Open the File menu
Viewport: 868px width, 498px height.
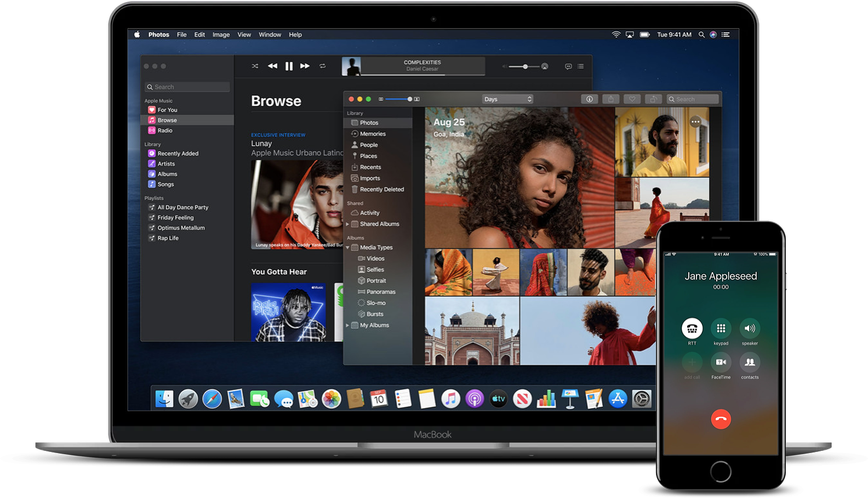click(x=182, y=35)
